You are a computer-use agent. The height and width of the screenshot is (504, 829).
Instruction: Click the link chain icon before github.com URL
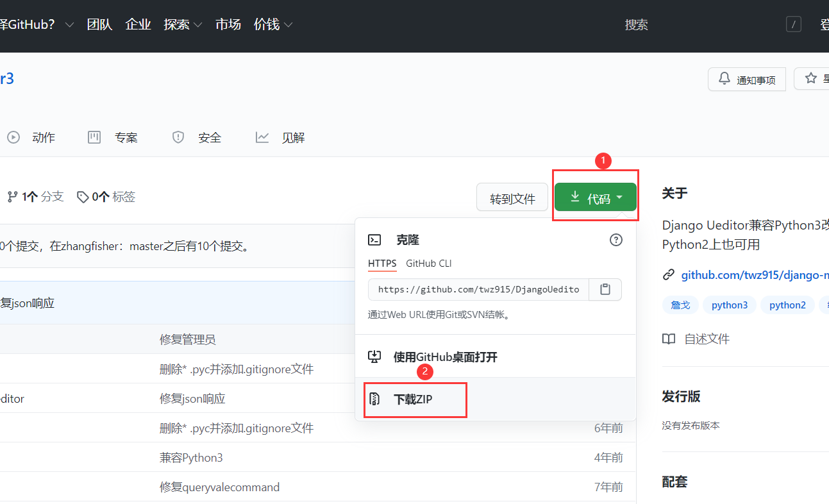669,274
